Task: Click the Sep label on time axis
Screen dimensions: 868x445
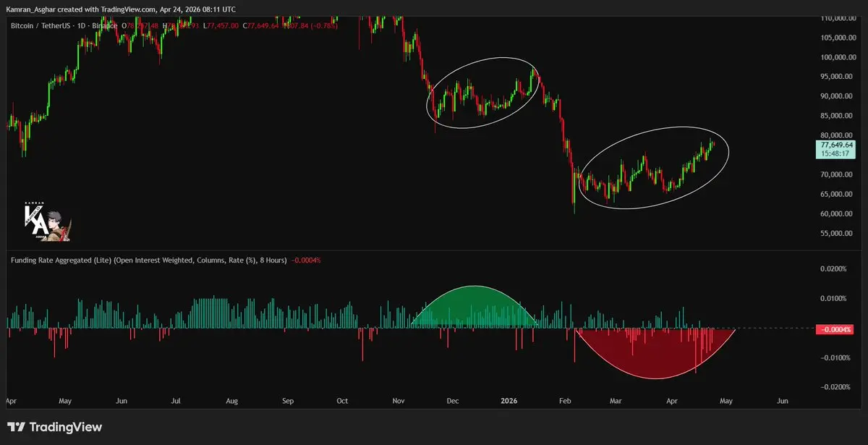Action: (288, 400)
